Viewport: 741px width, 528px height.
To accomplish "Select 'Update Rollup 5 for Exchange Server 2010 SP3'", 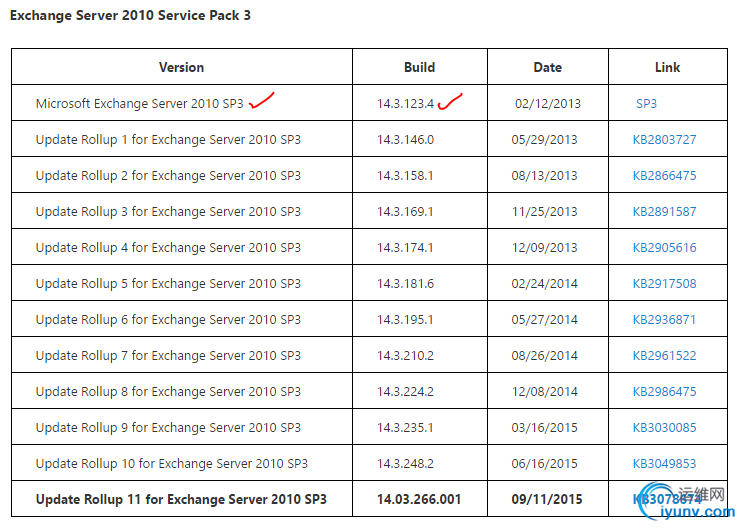I will tap(168, 284).
